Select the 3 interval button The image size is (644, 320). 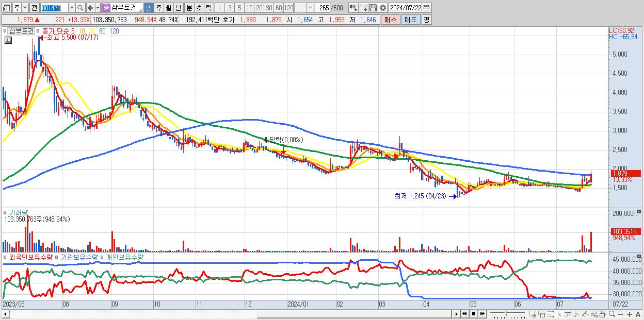[x=230, y=8]
